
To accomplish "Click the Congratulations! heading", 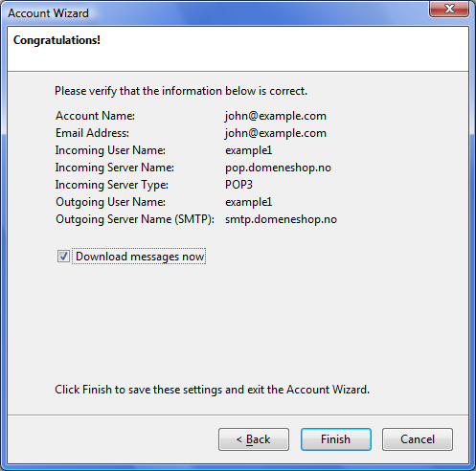I will 57,40.
